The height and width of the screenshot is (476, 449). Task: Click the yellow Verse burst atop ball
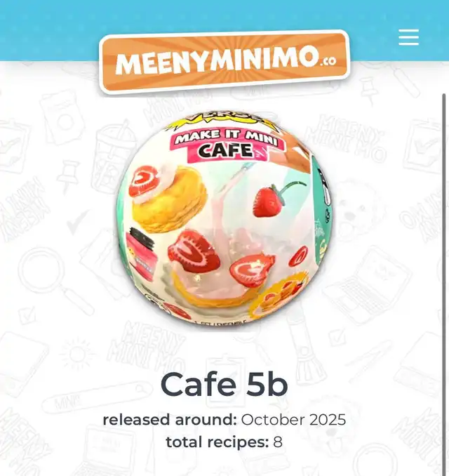(x=224, y=120)
